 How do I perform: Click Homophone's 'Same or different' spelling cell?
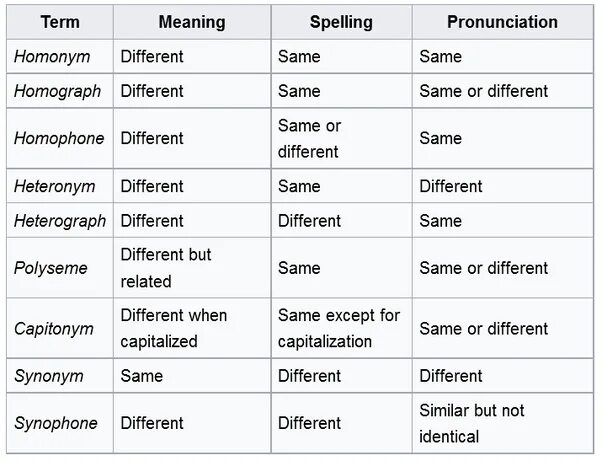(309, 139)
